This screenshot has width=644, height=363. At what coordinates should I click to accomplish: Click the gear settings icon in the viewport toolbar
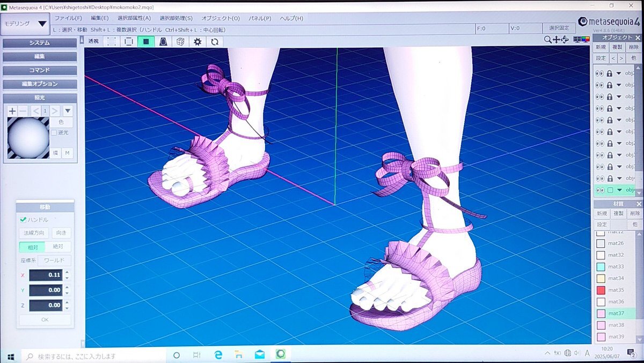pyautogui.click(x=197, y=41)
